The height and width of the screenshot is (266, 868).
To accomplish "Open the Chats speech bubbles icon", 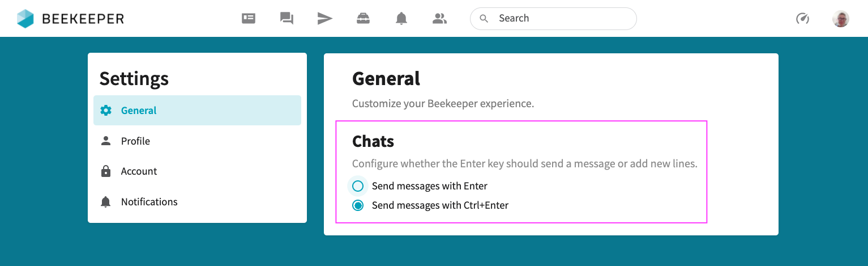I will pyautogui.click(x=287, y=19).
